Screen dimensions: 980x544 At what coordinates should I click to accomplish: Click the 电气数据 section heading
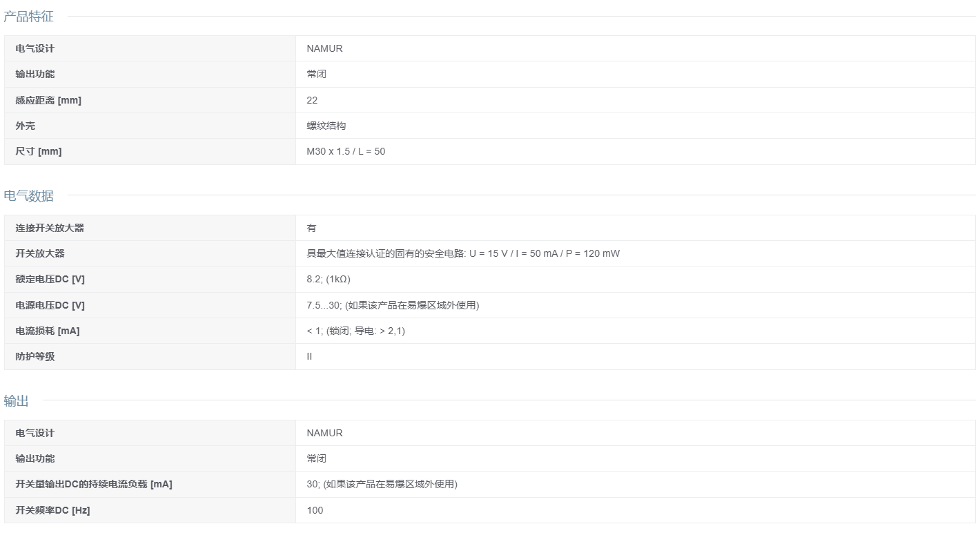[28, 196]
